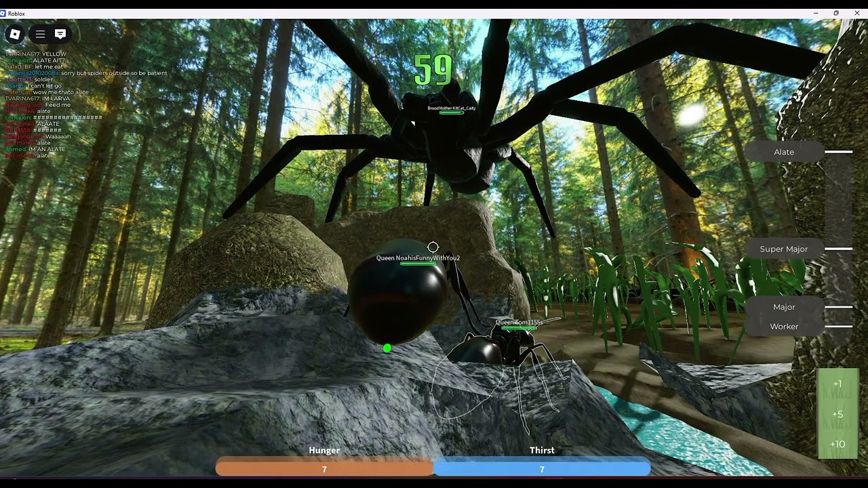Click the green 59 countdown number

433,71
